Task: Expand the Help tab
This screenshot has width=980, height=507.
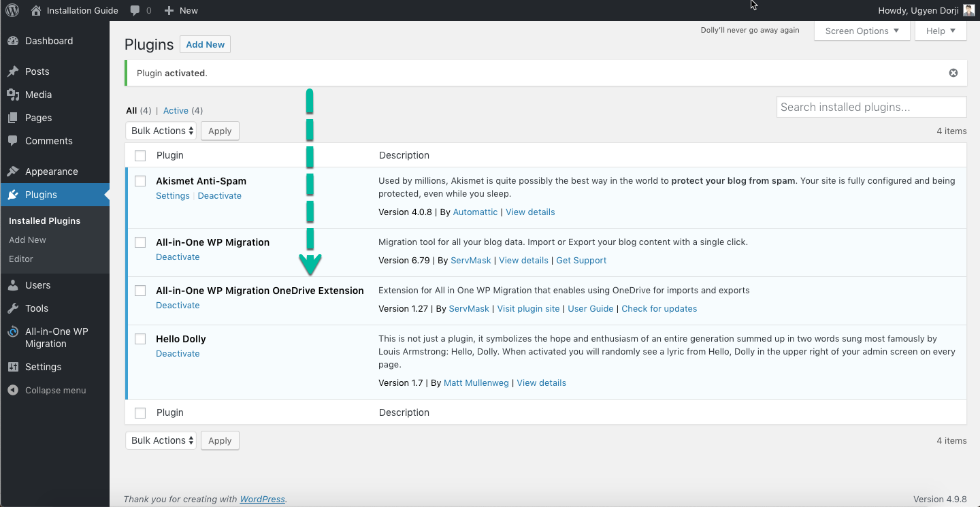Action: tap(941, 31)
